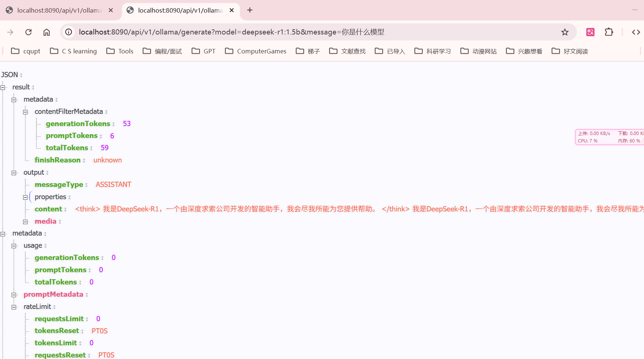
Task: Expand the promptMetadata node
Action: click(x=14, y=295)
